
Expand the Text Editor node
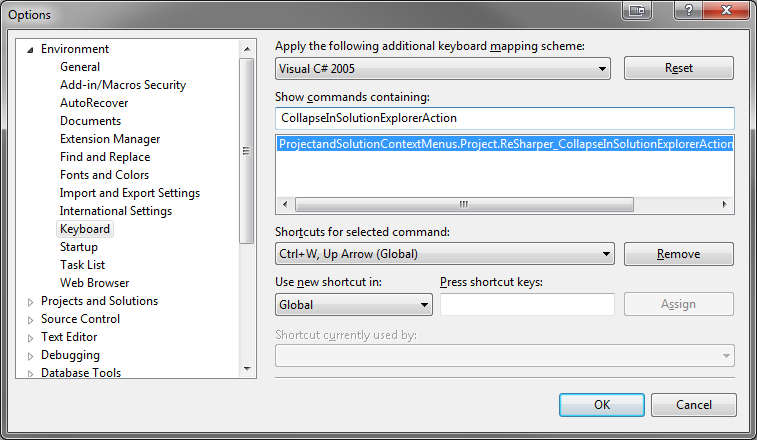point(30,337)
